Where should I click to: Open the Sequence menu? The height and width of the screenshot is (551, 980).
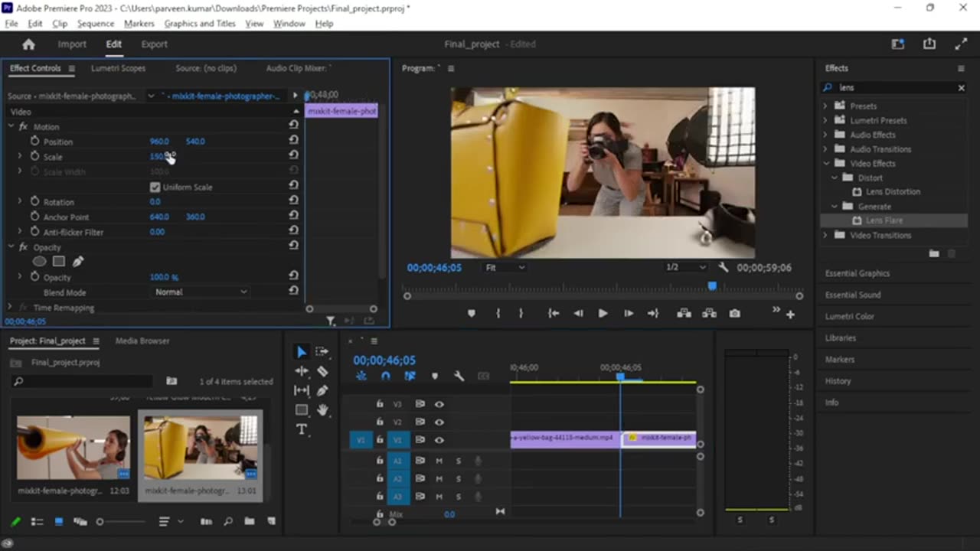[96, 24]
